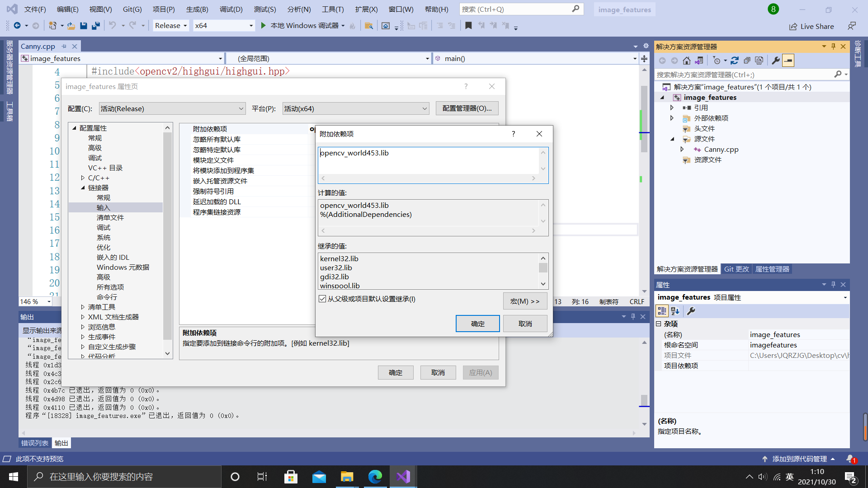Click the 宏(M) >> macros button

524,301
